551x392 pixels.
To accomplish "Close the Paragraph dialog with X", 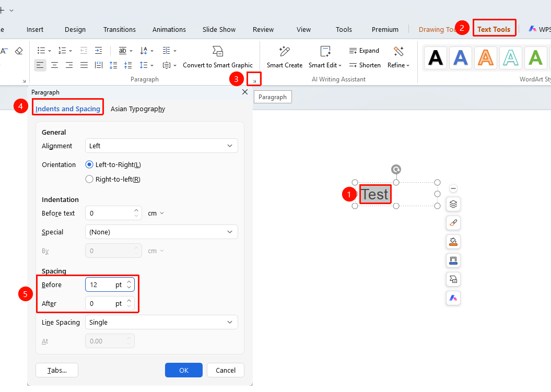I will pyautogui.click(x=245, y=92).
